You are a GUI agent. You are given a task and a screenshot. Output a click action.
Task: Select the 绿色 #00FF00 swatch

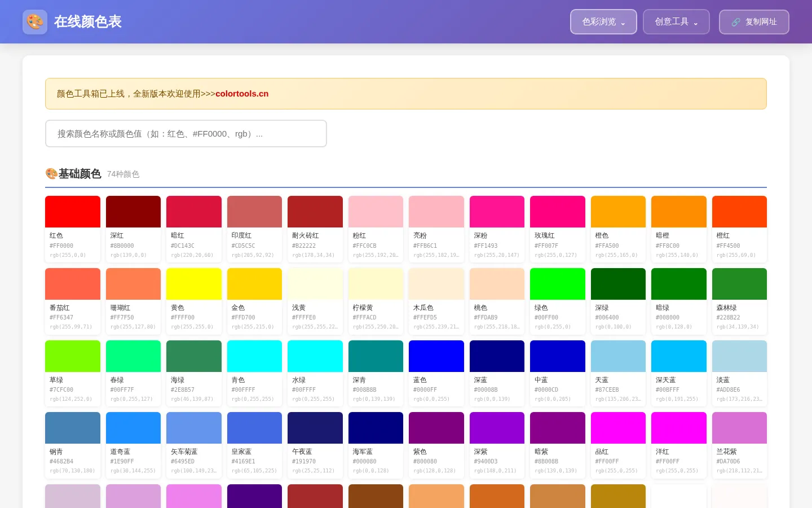coord(558,301)
